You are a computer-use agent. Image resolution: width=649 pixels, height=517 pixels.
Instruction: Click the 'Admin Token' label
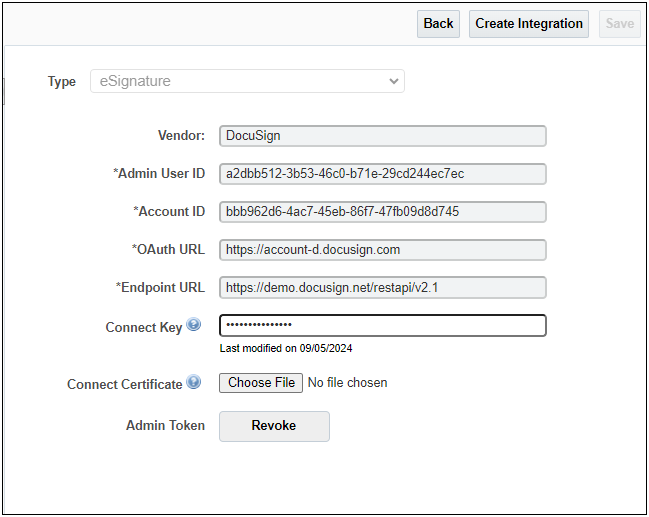pyautogui.click(x=166, y=426)
